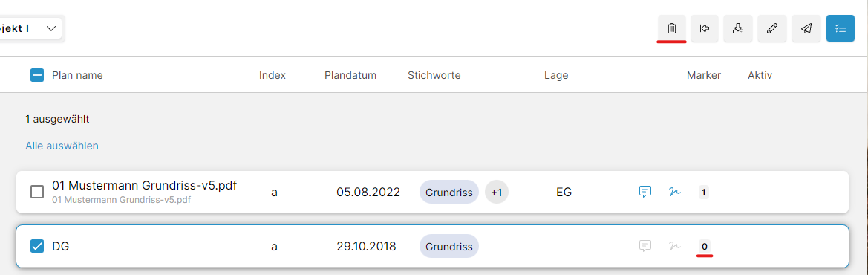This screenshot has width=868, height=275.
Task: Sort by Plan name column header
Action: [x=77, y=75]
